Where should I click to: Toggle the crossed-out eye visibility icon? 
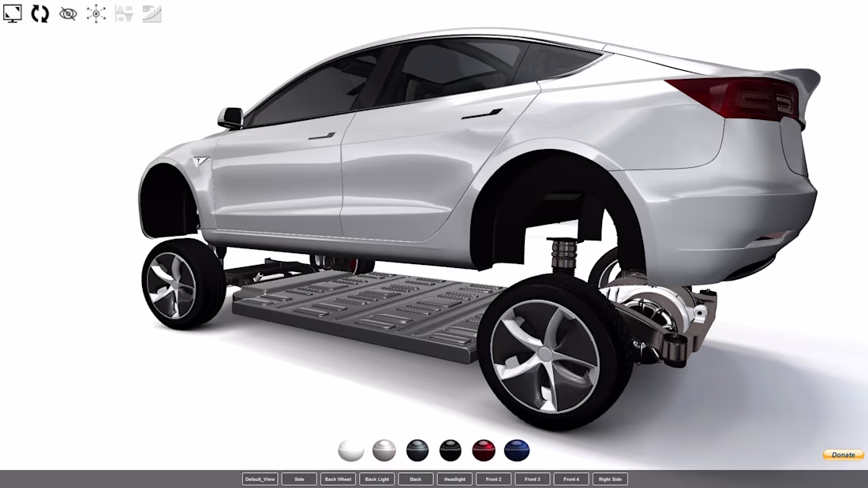pyautogui.click(x=68, y=14)
